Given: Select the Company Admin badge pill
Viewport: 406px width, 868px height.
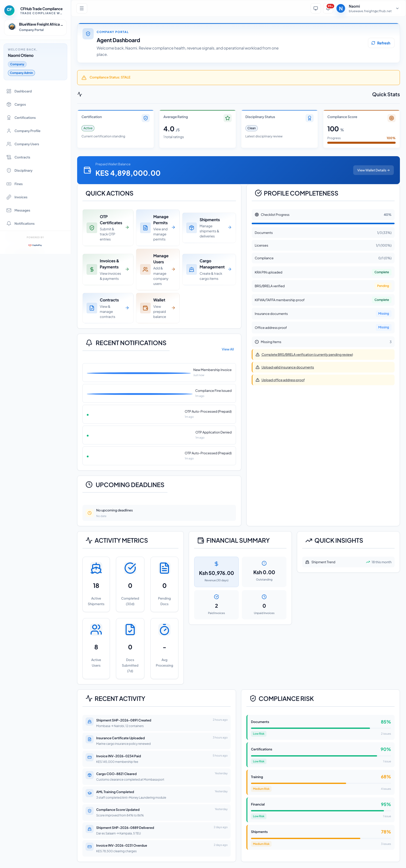Looking at the screenshot, I should point(21,73).
